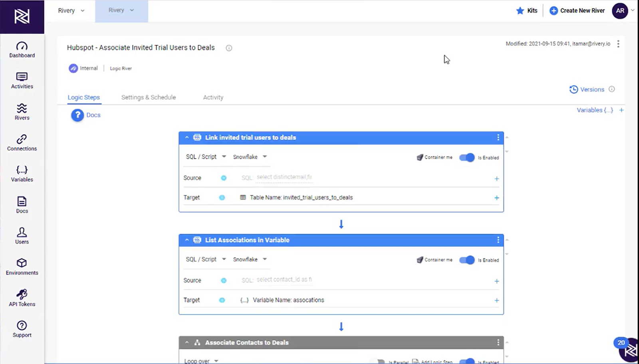Toggle Is Enabled for Link invited trial users
Screen dimensions: 639x364
(467, 157)
